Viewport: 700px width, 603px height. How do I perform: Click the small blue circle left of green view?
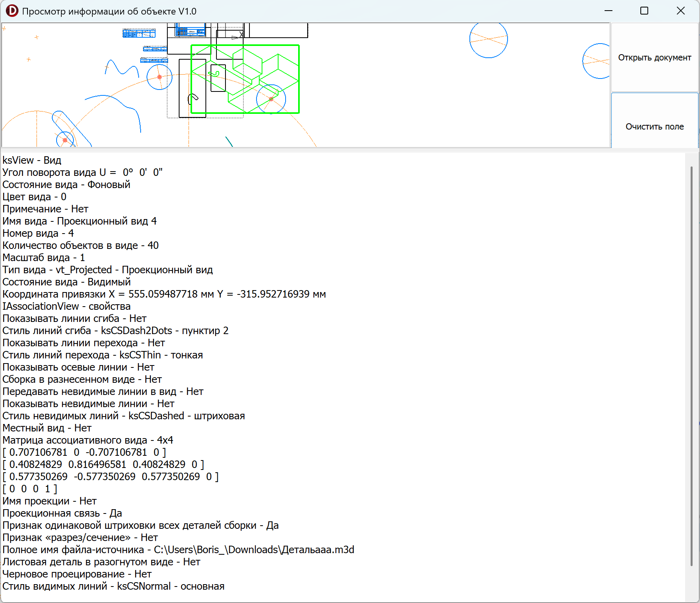pos(159,77)
